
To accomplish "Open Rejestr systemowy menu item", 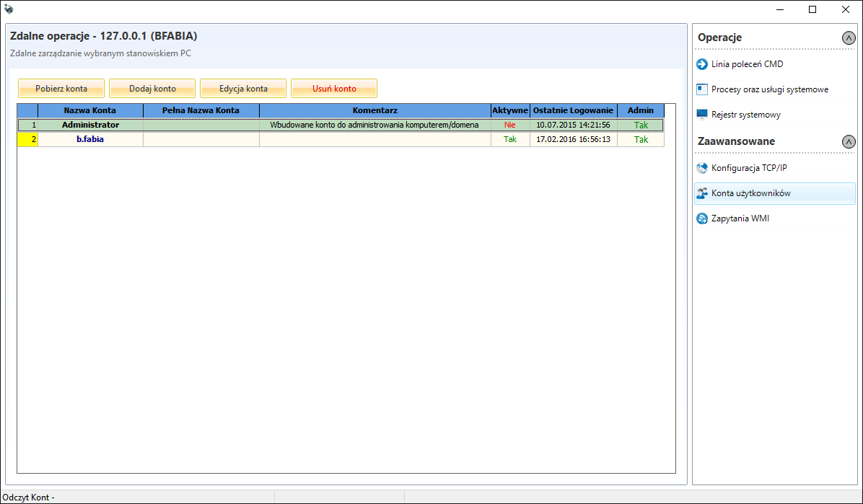I will [x=745, y=115].
